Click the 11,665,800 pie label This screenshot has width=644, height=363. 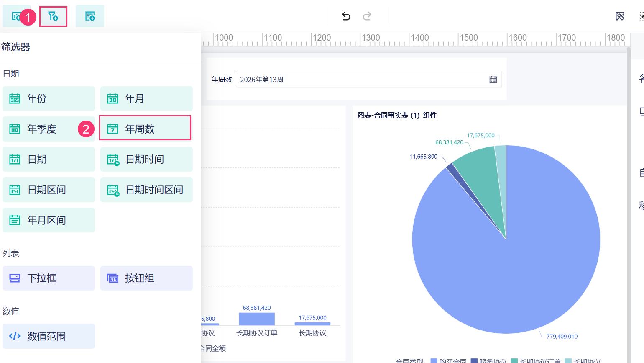423,157
